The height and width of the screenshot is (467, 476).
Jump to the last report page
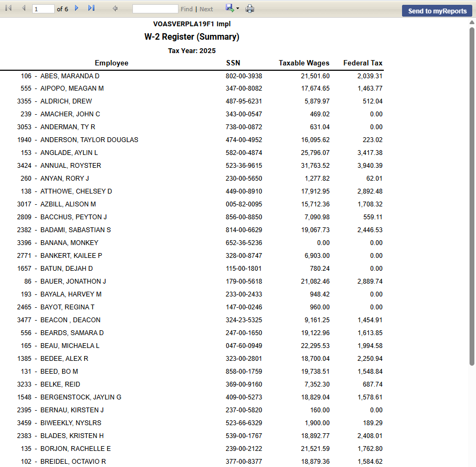coord(91,9)
